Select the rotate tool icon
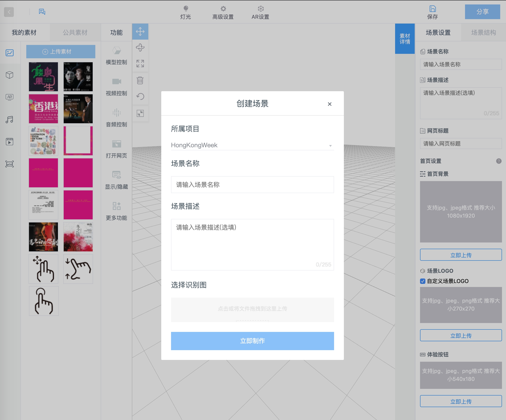506x420 pixels. coord(140,47)
